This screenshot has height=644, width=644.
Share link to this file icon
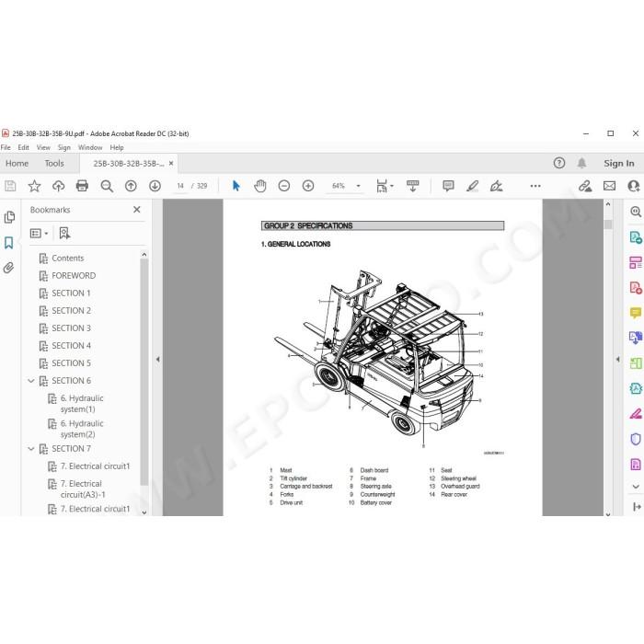pos(585,186)
